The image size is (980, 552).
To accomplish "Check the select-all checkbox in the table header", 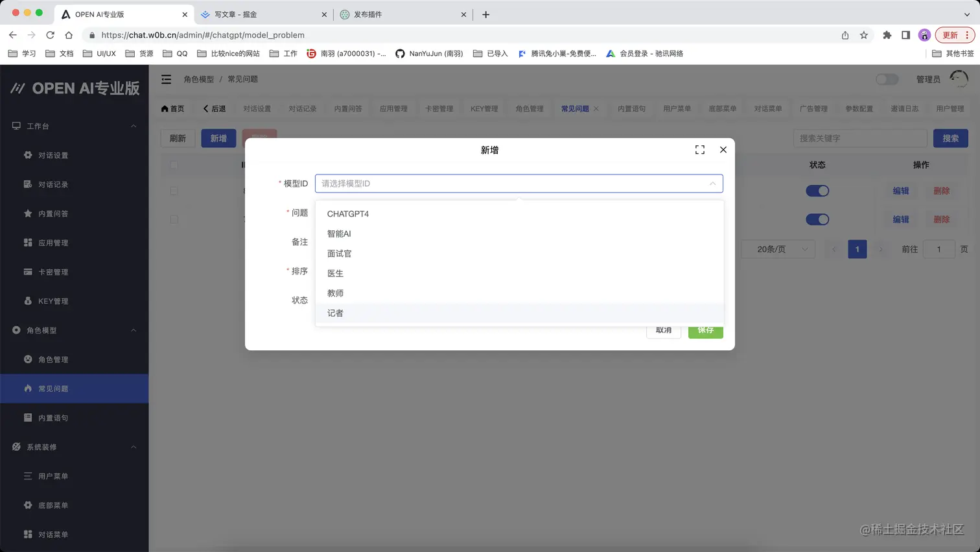I will pyautogui.click(x=172, y=165).
